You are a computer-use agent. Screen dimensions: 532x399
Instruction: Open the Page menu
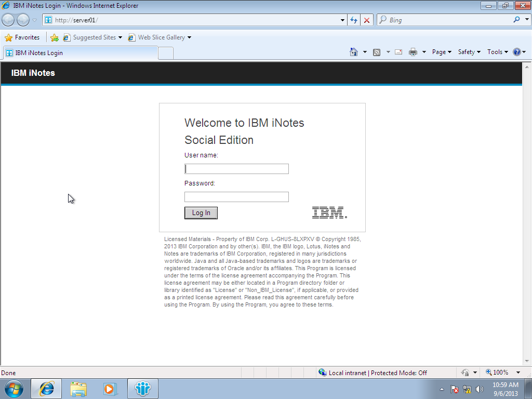pyautogui.click(x=439, y=52)
